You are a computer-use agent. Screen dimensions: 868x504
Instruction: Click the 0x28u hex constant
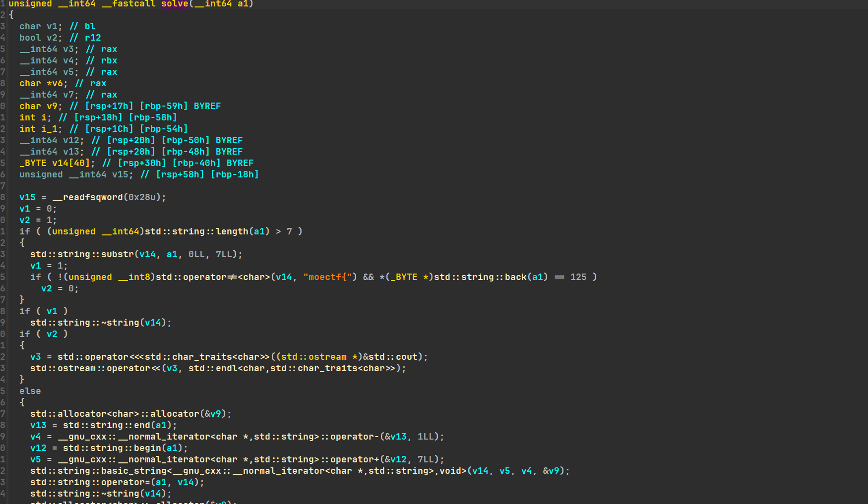pyautogui.click(x=144, y=197)
